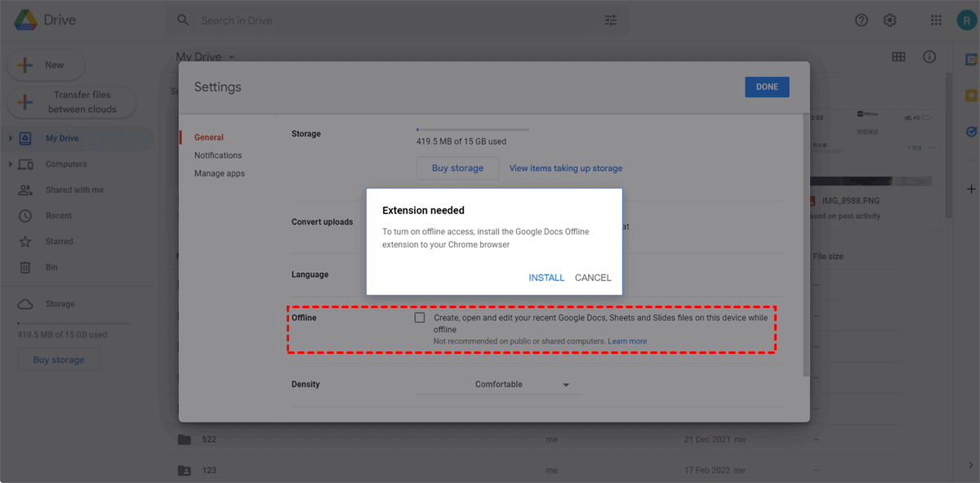
Task: Open Calendar side panel icon
Action: pyautogui.click(x=971, y=60)
